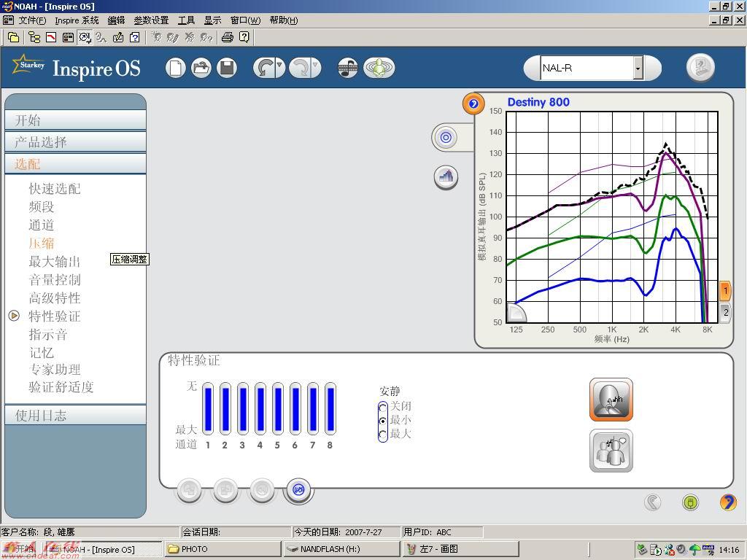The height and width of the screenshot is (560, 747).
Task: Select the 最小 radio option under 安静
Action: 382,421
